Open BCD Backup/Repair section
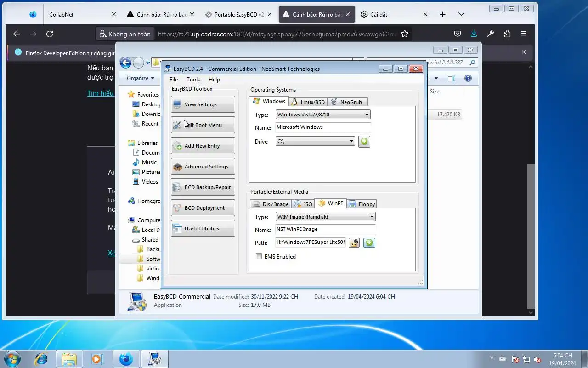The image size is (588, 368). click(x=203, y=187)
